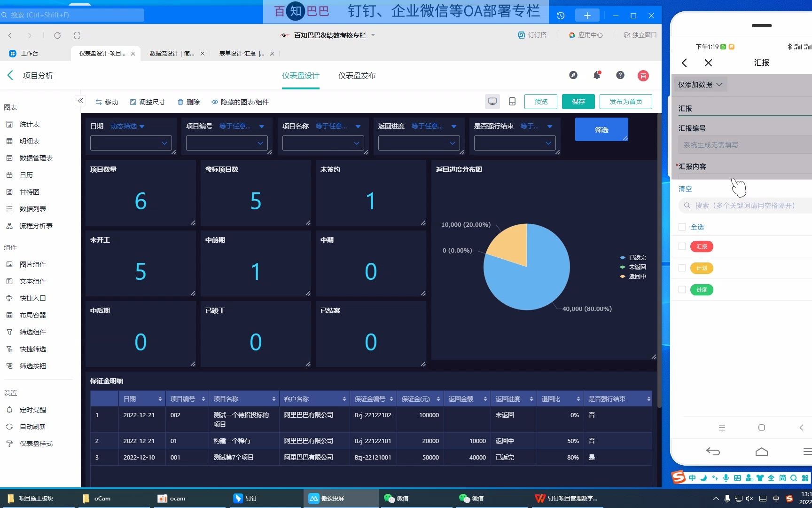
Task: Check the green 进度 tag checkbox
Action: pyautogui.click(x=682, y=290)
